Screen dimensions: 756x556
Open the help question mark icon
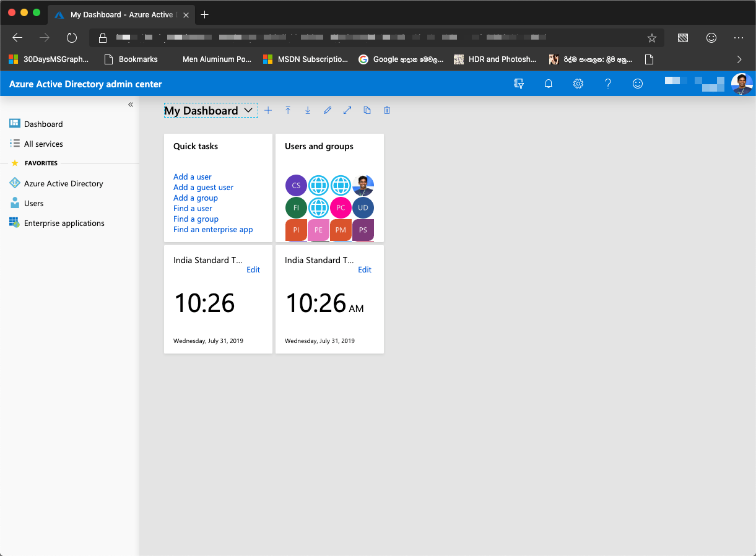point(608,84)
